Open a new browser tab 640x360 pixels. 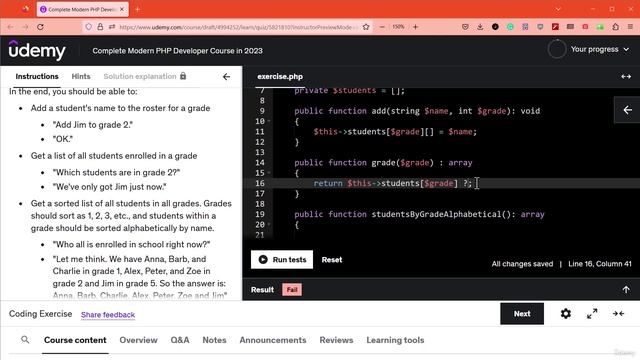137,9
